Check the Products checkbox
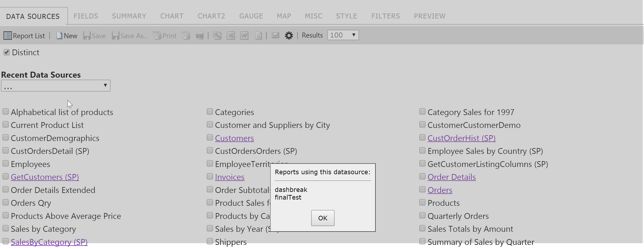644x249 pixels. coord(422,202)
